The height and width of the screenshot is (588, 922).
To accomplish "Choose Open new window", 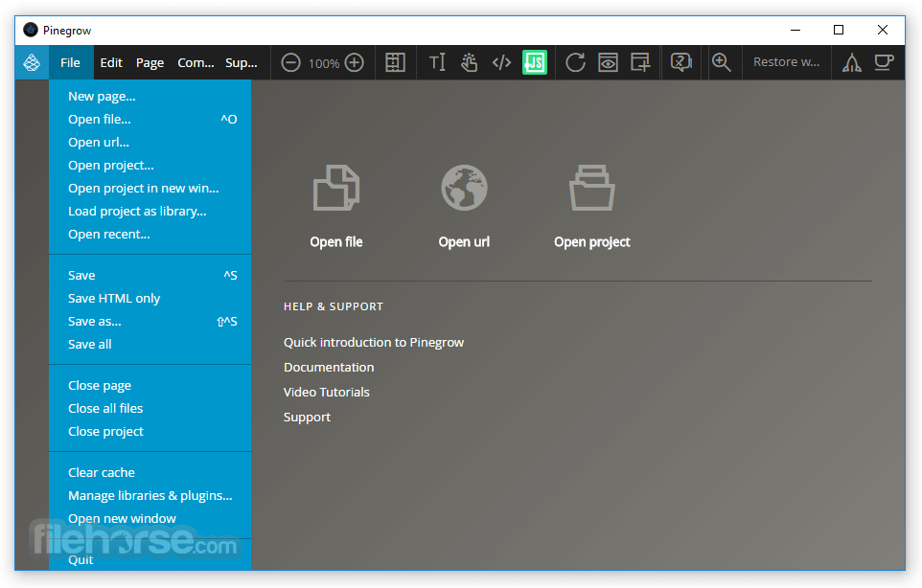I will tap(150, 518).
